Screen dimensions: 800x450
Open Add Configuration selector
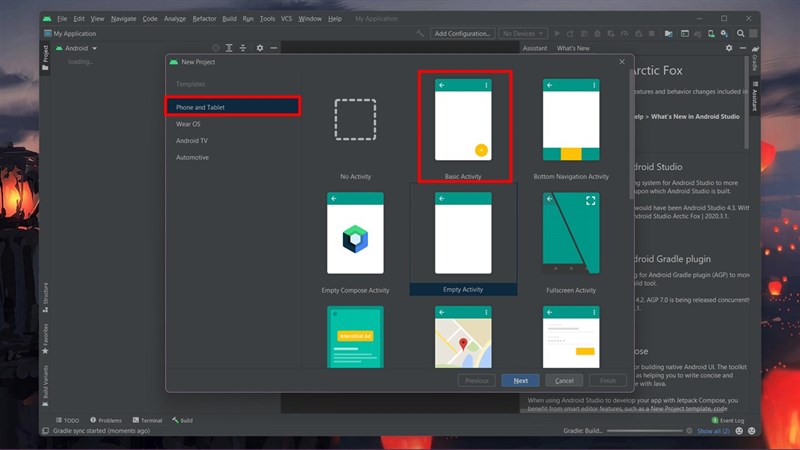[x=462, y=34]
